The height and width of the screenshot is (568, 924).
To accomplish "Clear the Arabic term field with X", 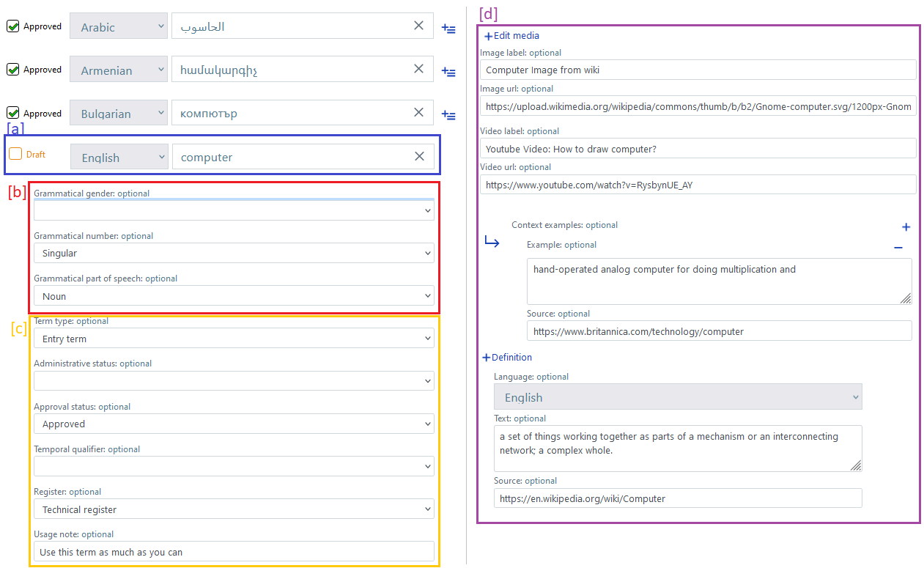I will click(x=418, y=26).
